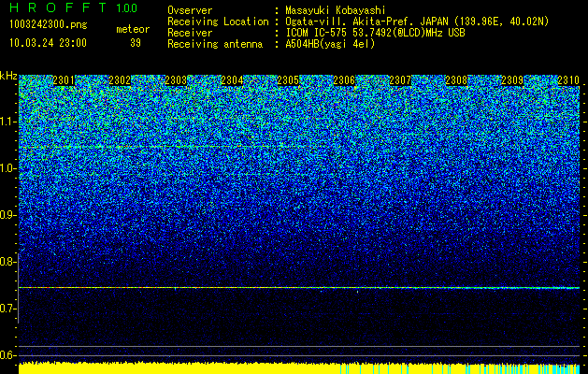
Task: Click the 2307 time marker
Action: click(x=400, y=80)
